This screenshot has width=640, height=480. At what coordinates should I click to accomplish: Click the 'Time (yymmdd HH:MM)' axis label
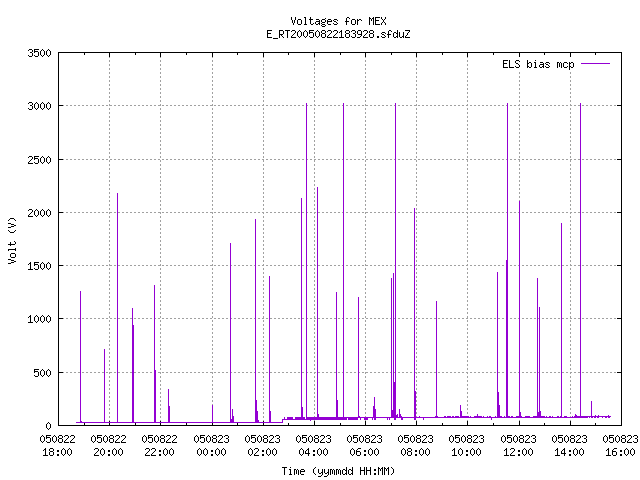click(338, 471)
